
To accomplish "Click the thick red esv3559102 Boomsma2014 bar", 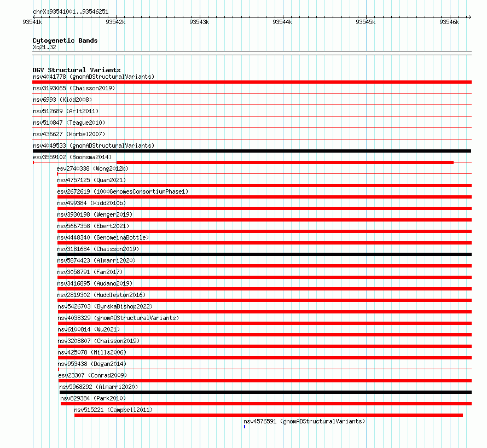I will click(x=285, y=162).
